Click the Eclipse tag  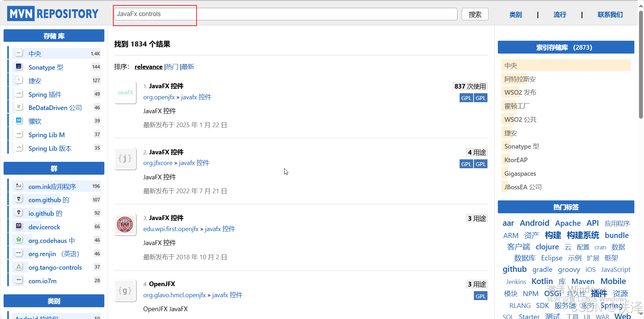552,258
